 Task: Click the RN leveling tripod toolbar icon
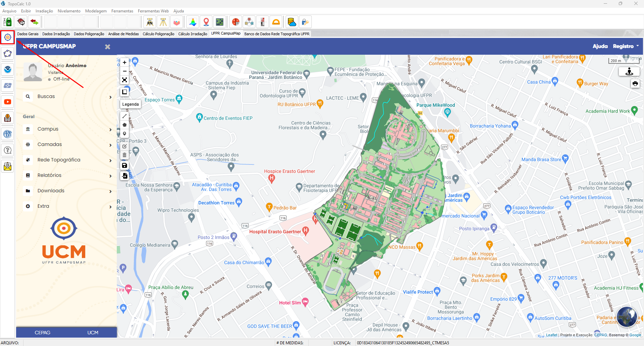click(x=150, y=22)
